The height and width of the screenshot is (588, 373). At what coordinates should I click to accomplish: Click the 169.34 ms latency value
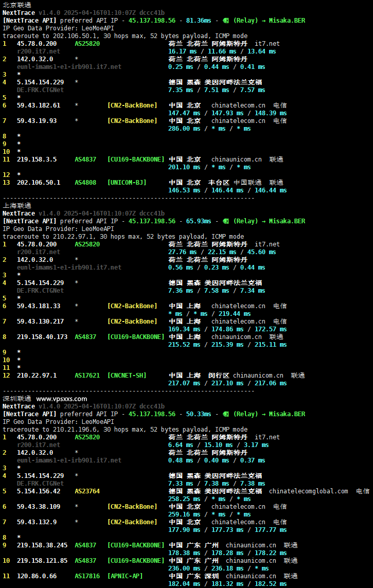pos(184,329)
